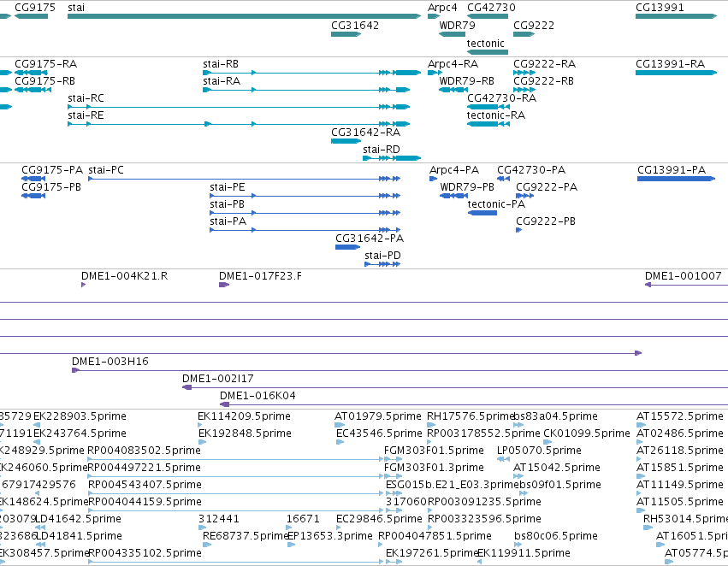The width and height of the screenshot is (728, 566).
Task: Open the WDR79-RB transcript label
Action: coord(466,81)
